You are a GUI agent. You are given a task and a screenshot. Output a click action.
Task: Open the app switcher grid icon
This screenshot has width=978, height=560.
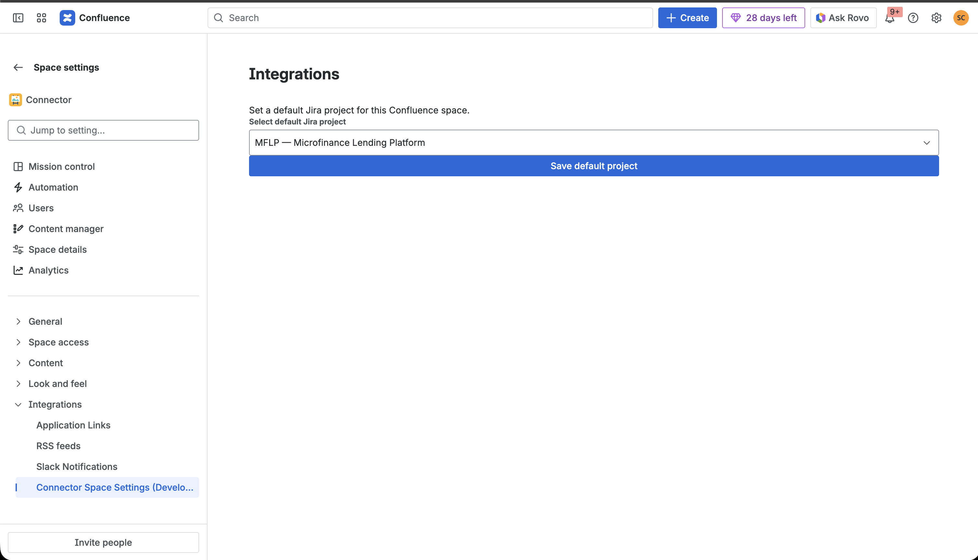click(x=42, y=18)
